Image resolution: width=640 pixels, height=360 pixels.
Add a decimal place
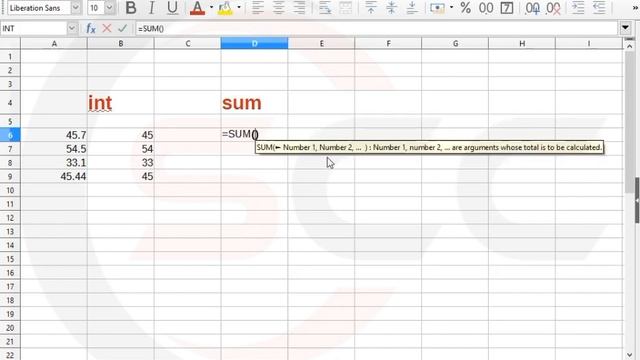[x=532, y=8]
